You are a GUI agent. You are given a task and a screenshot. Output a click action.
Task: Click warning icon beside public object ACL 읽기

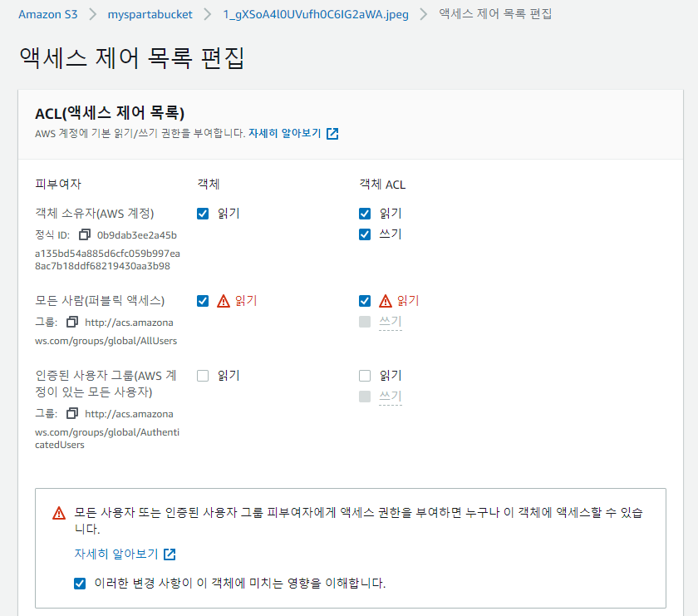(x=386, y=302)
